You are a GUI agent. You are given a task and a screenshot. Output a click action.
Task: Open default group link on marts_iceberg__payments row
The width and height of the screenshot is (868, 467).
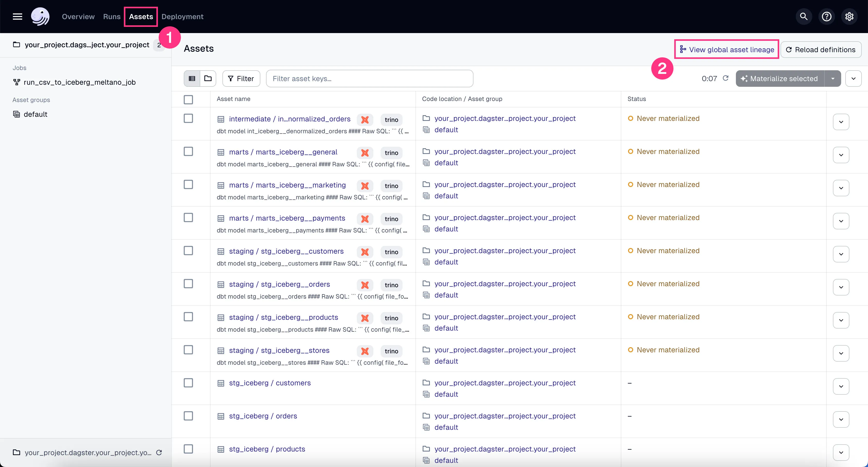(446, 229)
